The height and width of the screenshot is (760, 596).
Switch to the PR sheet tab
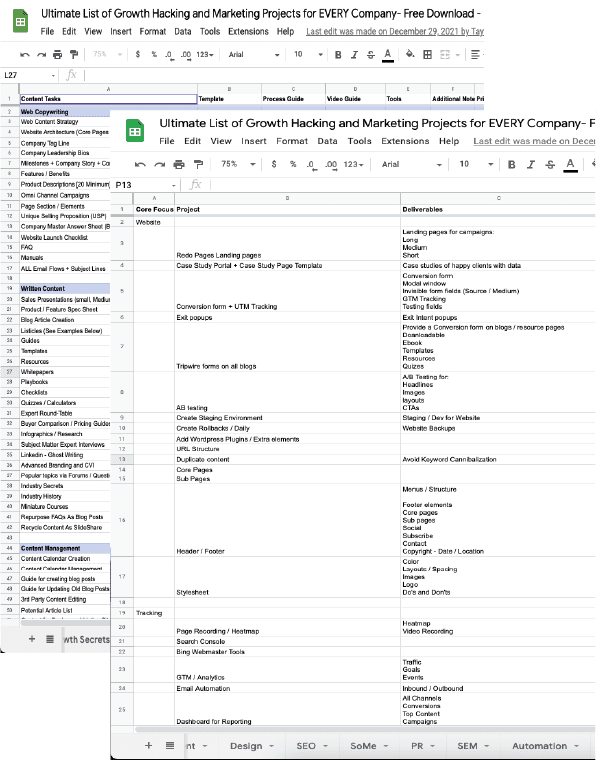[x=423, y=746]
